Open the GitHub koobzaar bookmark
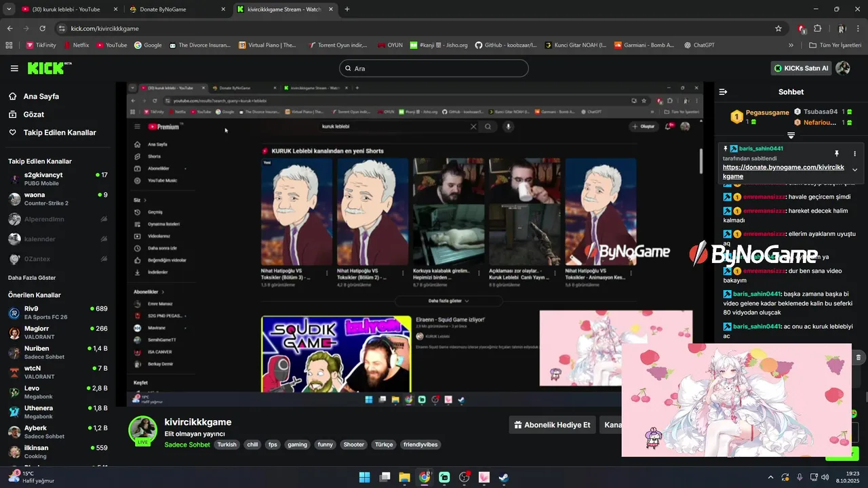 tap(505, 45)
